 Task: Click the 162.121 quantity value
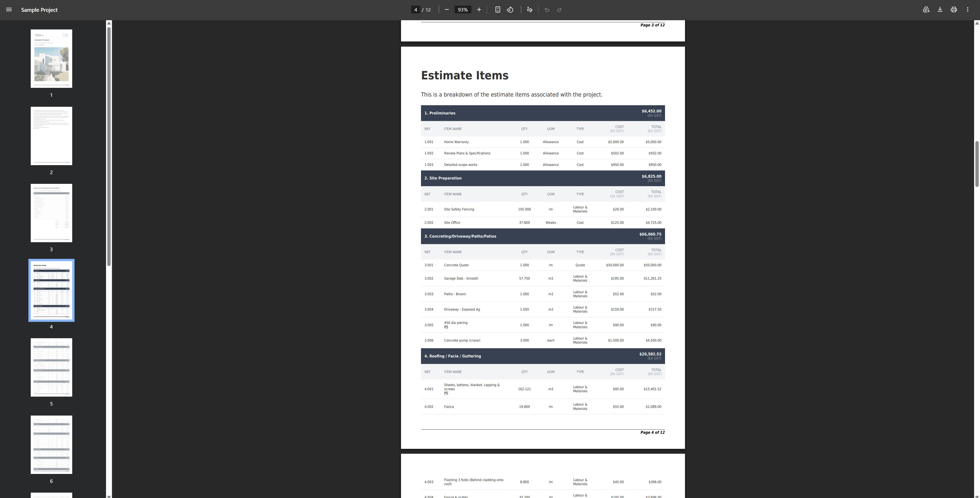point(524,389)
